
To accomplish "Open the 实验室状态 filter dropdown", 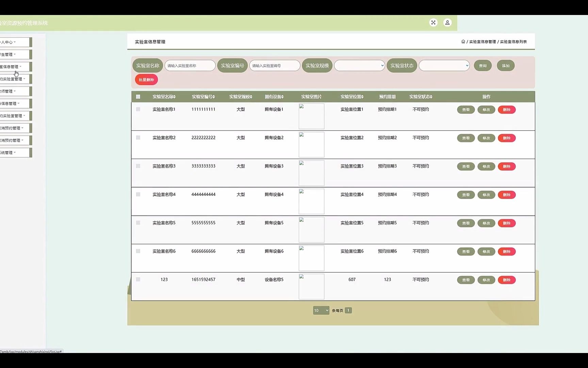I will tap(444, 65).
